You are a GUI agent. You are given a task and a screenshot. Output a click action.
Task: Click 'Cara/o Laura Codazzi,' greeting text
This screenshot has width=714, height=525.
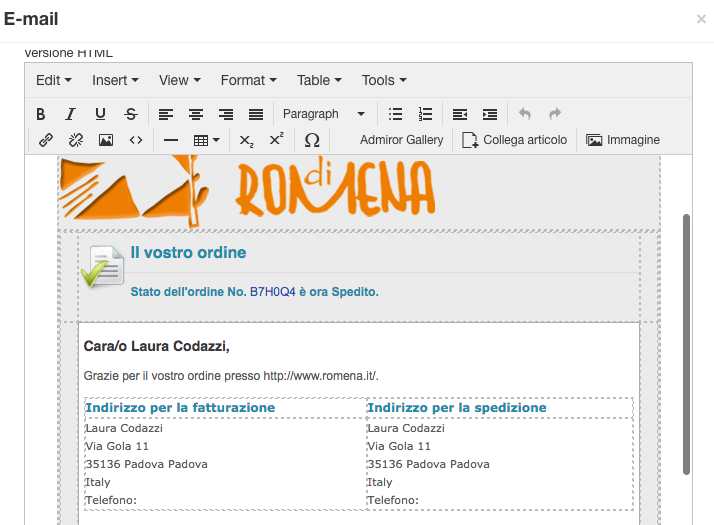click(x=157, y=347)
